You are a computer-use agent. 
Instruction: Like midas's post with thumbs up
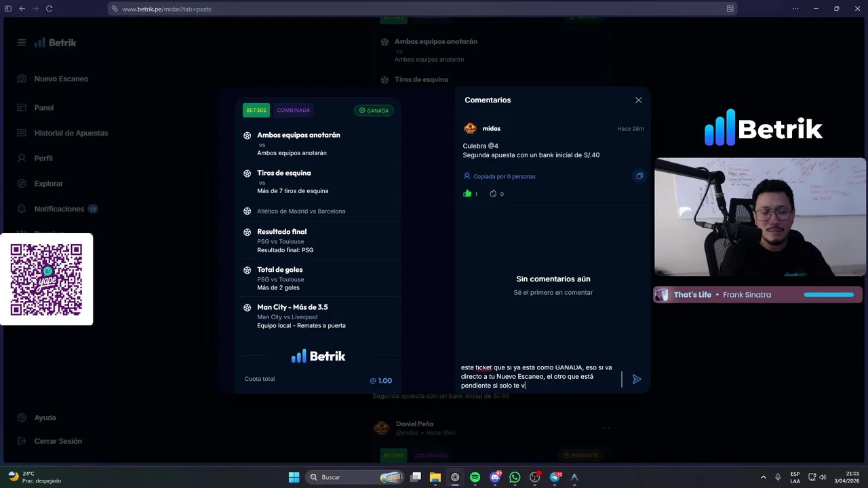(467, 193)
